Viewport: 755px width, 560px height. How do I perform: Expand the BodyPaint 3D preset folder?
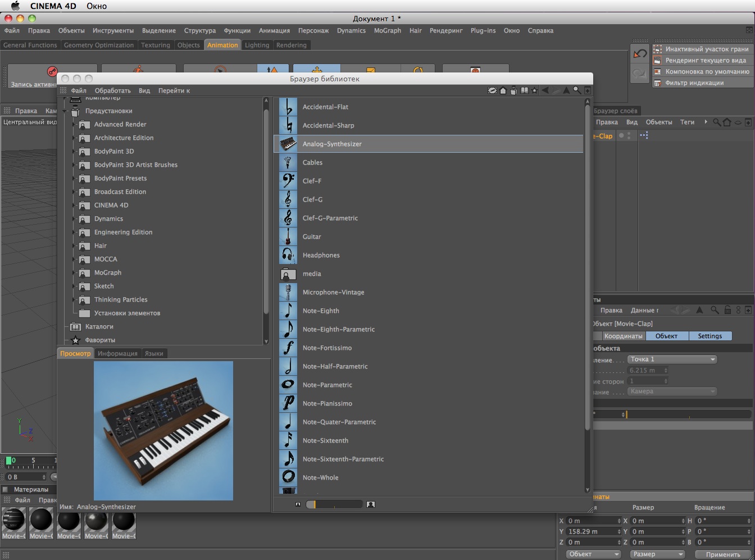point(74,151)
